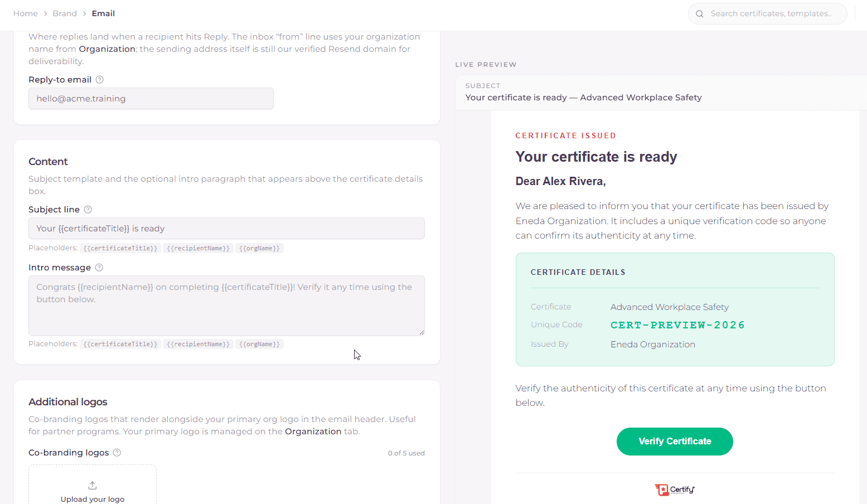Image resolution: width=867 pixels, height=504 pixels.
Task: Click the Additional logos heading
Action: click(68, 402)
